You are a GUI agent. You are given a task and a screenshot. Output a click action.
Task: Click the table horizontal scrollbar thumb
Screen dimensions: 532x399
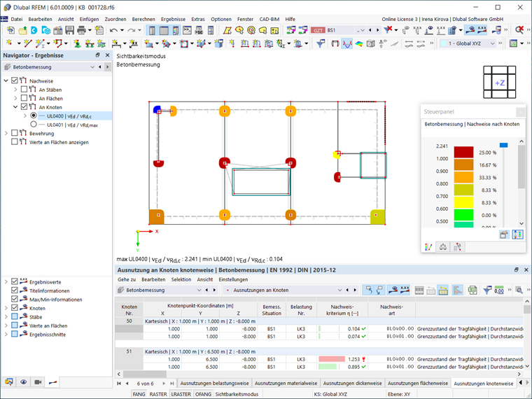pyautogui.click(x=144, y=374)
